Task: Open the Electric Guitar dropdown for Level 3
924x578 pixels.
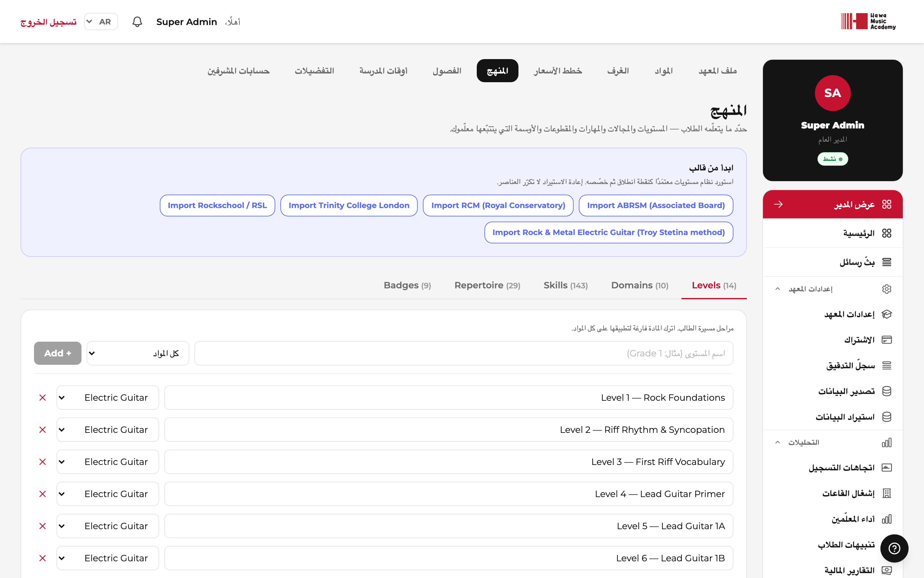Action: pos(108,462)
